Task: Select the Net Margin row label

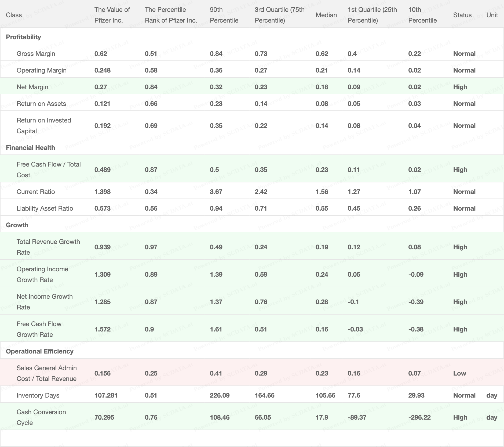Action: pyautogui.click(x=32, y=87)
